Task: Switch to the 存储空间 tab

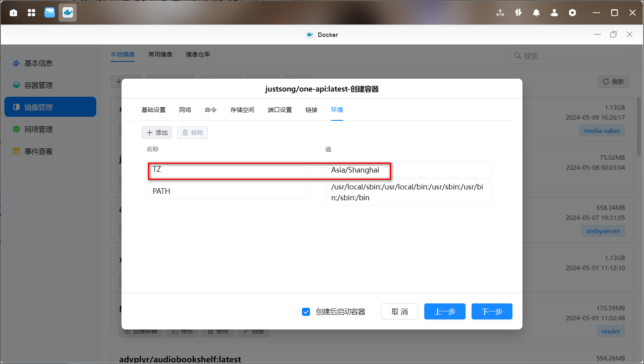Action: [x=242, y=110]
